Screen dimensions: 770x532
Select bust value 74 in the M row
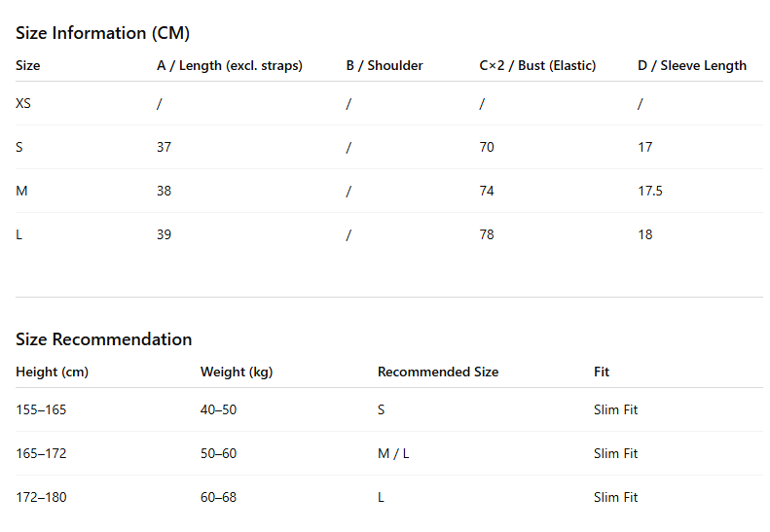click(487, 191)
